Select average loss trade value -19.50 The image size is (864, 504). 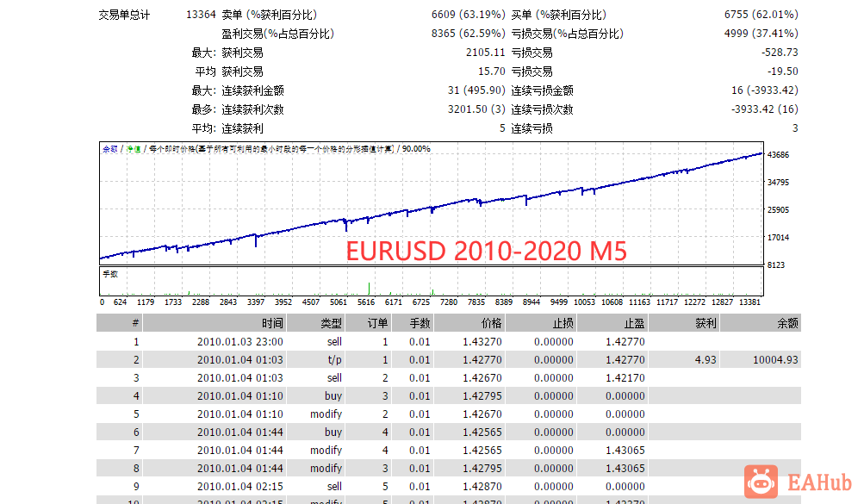point(783,71)
